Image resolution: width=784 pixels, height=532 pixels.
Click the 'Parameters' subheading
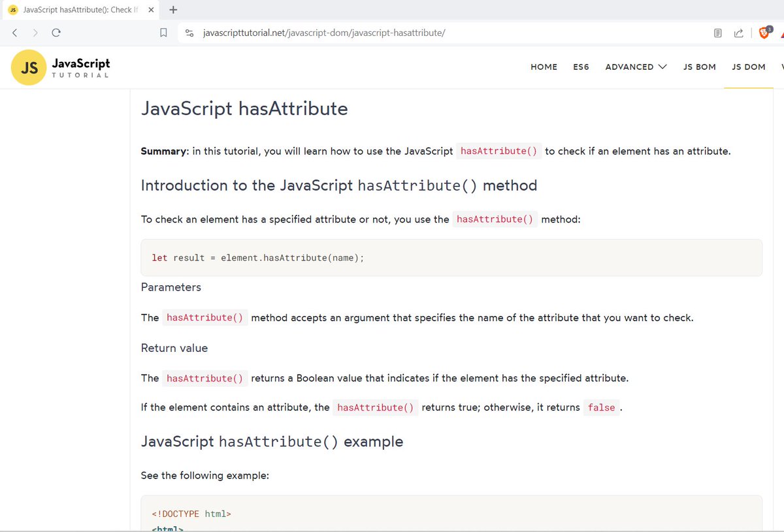tap(171, 287)
